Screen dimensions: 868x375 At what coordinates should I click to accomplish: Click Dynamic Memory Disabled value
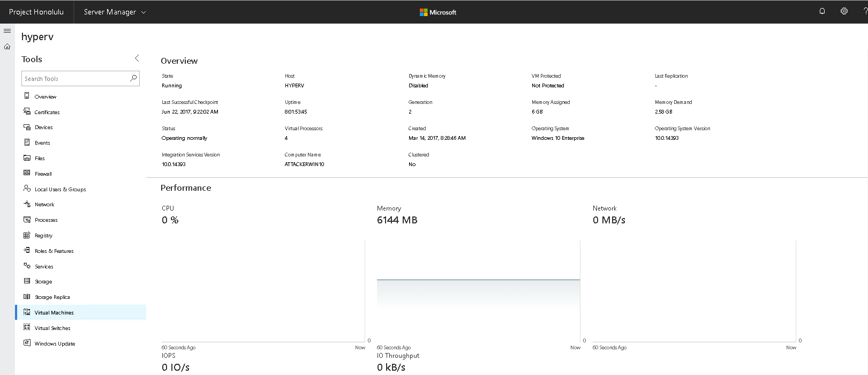[x=418, y=86]
